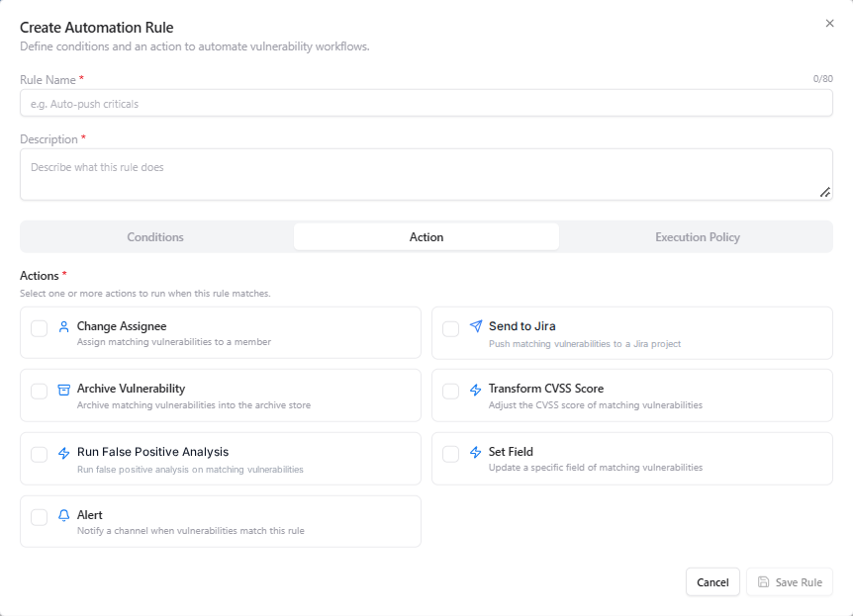Viewport: 853px width, 616px height.
Task: Click the 0/80 character counter
Action: coord(823,79)
